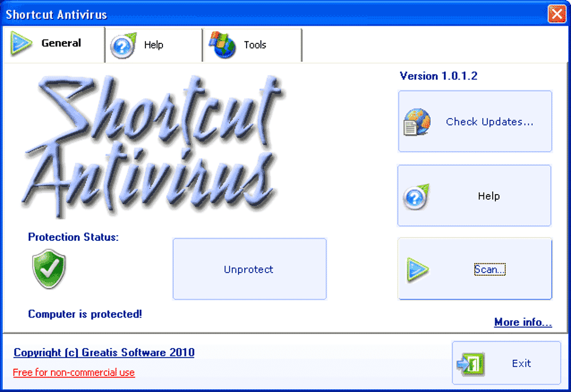Click the green arrow icon on General tab

[x=21, y=43]
